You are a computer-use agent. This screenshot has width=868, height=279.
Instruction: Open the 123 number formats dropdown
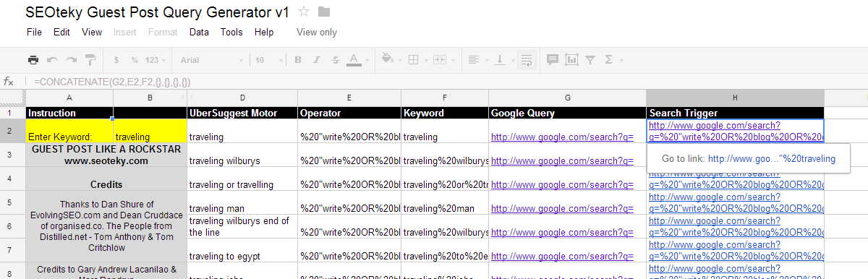(x=156, y=60)
